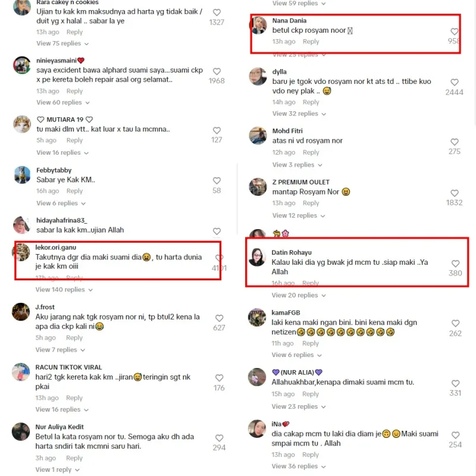Expand View 23 replies under NUR ALIA
Image resolution: width=476 pixels, height=476 pixels.
tap(299, 406)
